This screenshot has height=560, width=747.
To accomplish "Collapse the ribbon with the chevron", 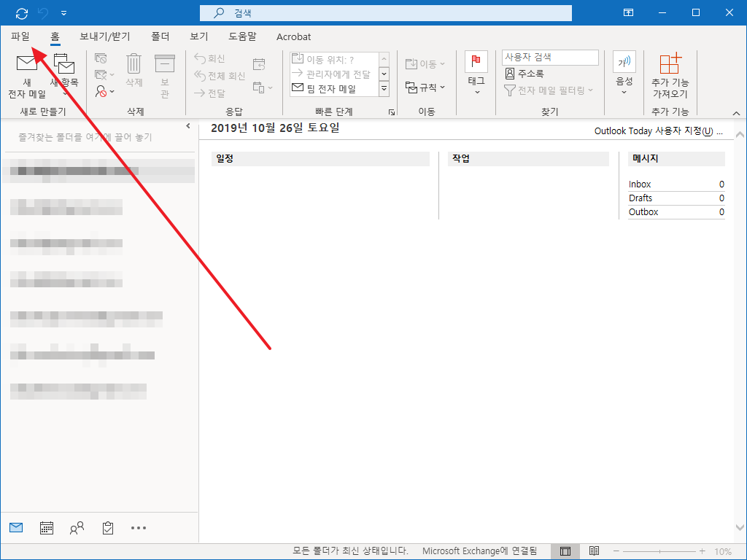I will point(736,113).
